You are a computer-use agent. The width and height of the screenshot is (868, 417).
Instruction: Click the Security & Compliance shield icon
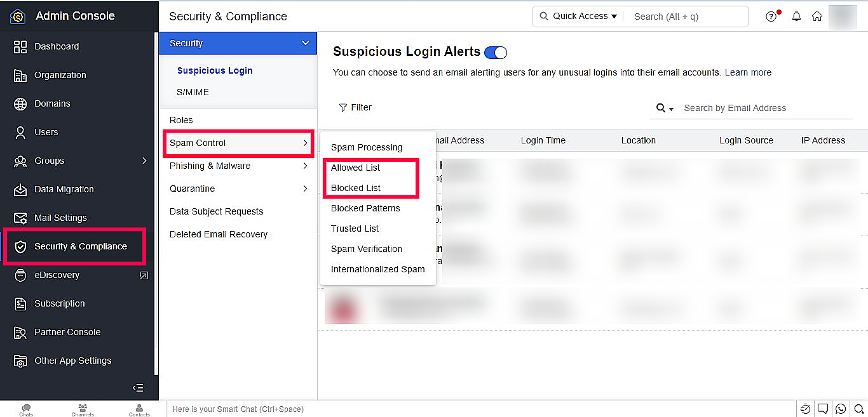tap(20, 246)
